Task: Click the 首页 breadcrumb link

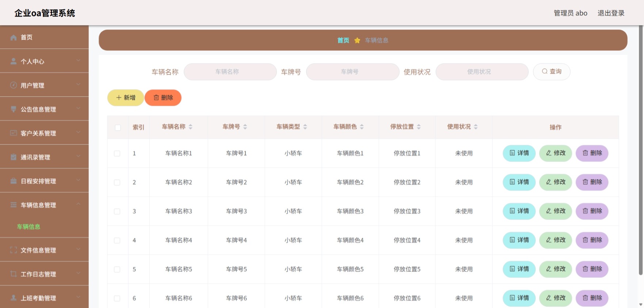Action: pos(343,40)
